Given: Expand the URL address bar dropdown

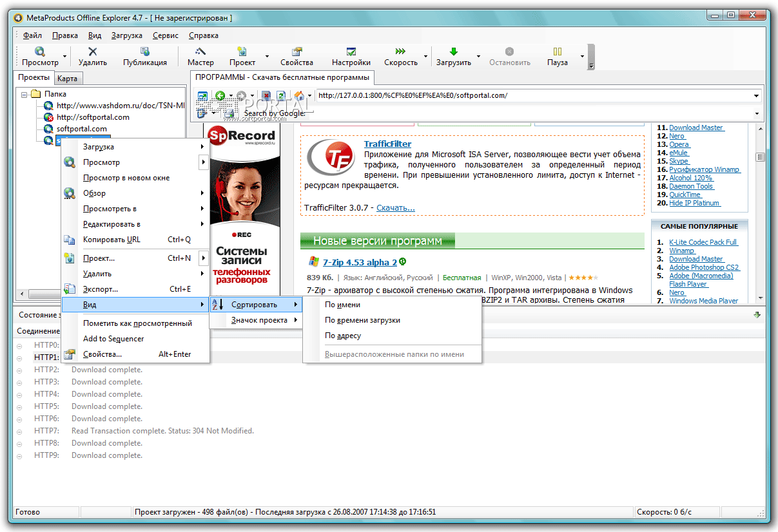Looking at the screenshot, I should pos(757,96).
